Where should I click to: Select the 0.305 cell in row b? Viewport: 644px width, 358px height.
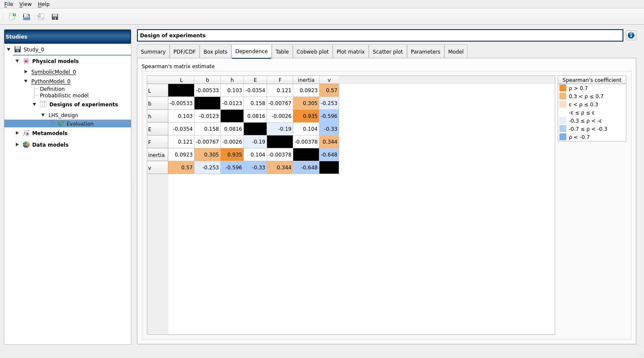pyautogui.click(x=306, y=103)
